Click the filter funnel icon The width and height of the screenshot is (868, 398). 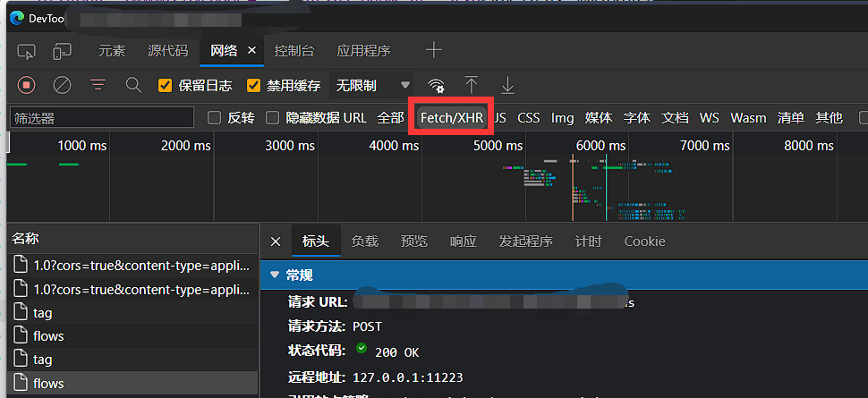[x=98, y=85]
